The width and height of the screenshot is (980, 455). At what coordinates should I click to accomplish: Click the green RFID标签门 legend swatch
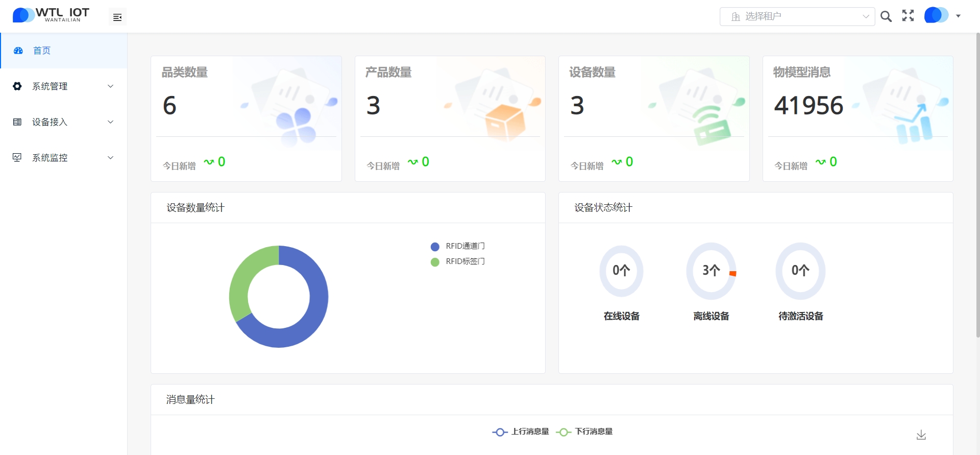click(435, 262)
